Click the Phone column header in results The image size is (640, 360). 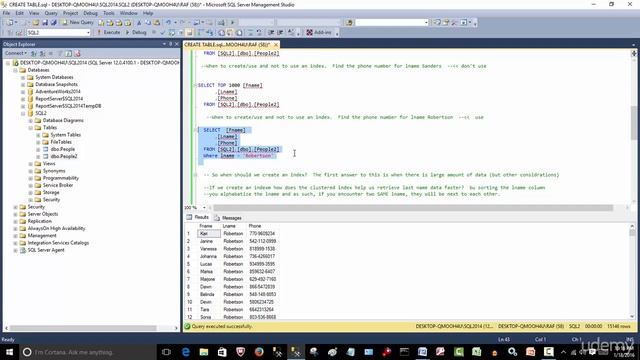(x=262, y=226)
